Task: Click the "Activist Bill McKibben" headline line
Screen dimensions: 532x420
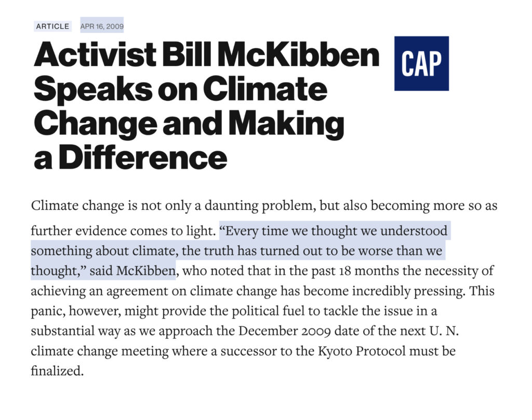Action: [x=207, y=56]
